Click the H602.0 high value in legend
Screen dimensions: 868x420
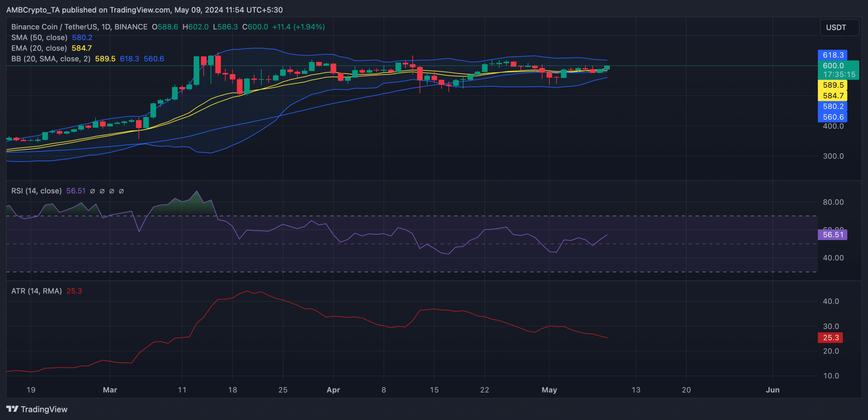195,27
